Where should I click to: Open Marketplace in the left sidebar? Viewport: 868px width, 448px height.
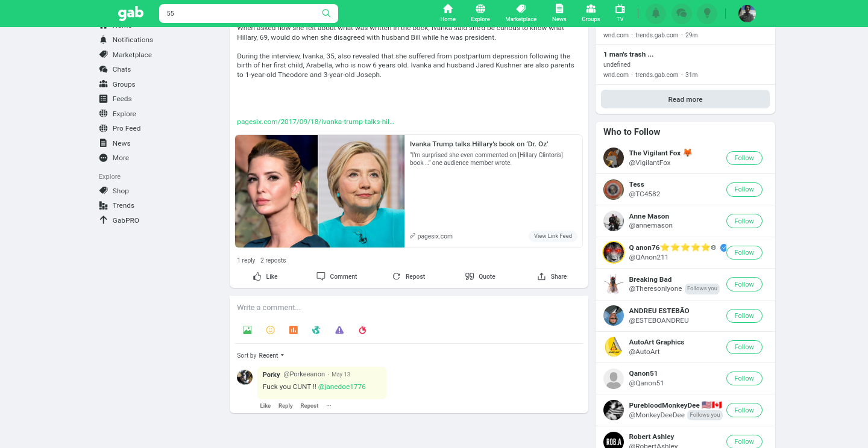125,55
